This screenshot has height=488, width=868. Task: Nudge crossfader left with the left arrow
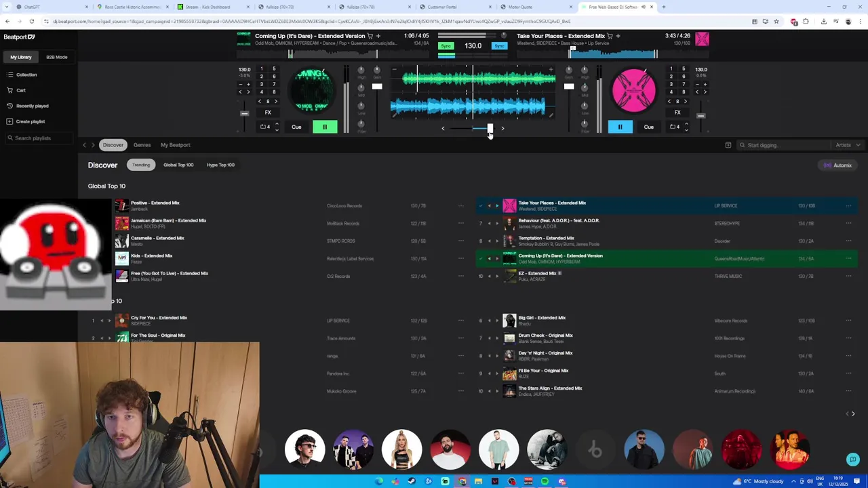443,128
